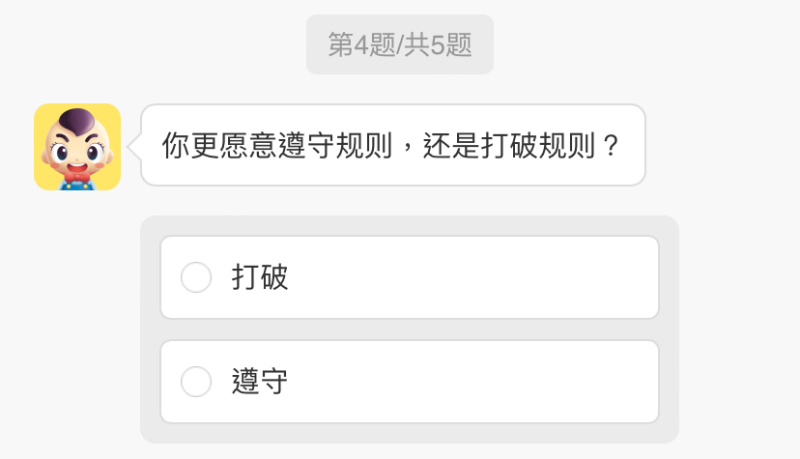
Task: Click the avatar's red bow tie
Action: pos(77,178)
